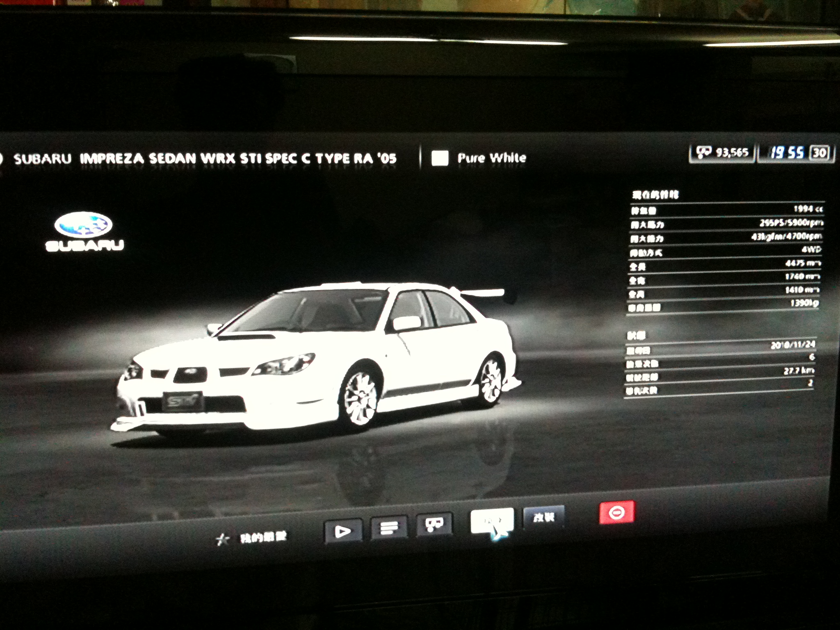Open the list lines button
840x630 pixels.
(388, 528)
